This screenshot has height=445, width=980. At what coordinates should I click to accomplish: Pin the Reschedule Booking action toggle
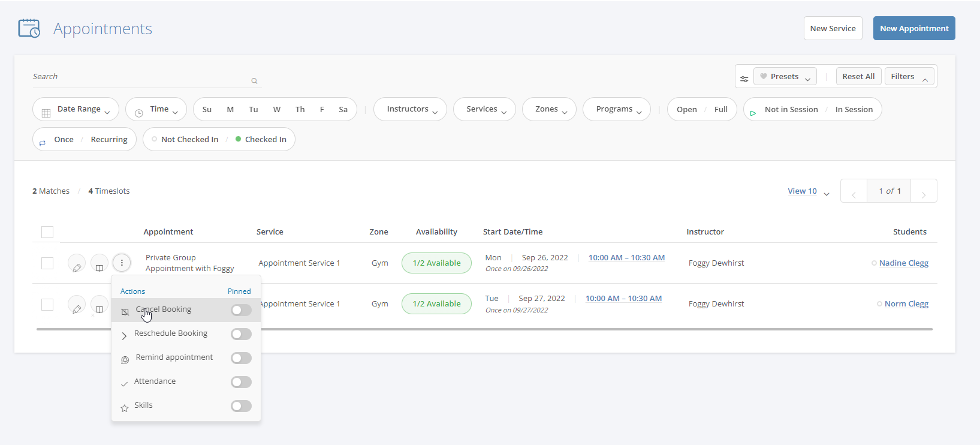[x=241, y=334]
